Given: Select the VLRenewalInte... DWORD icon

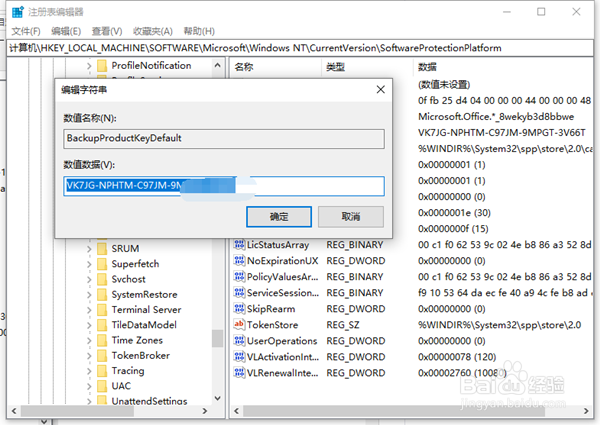Looking at the screenshot, I should tap(239, 373).
